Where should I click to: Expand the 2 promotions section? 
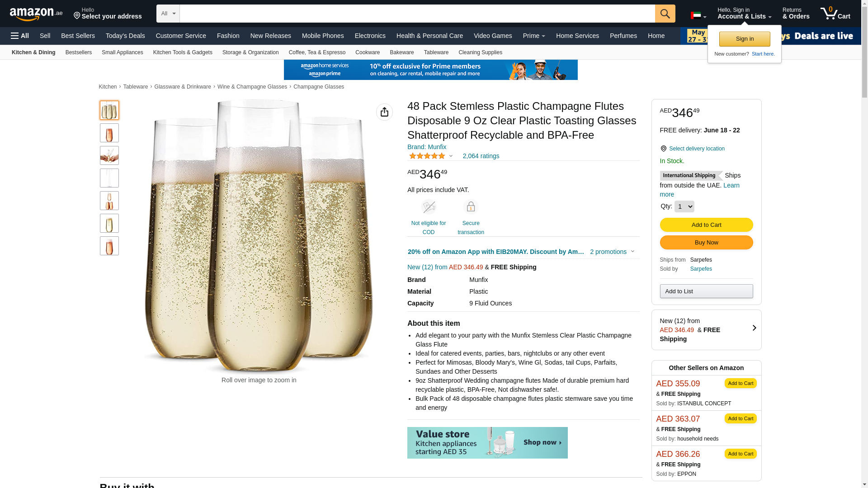(612, 252)
